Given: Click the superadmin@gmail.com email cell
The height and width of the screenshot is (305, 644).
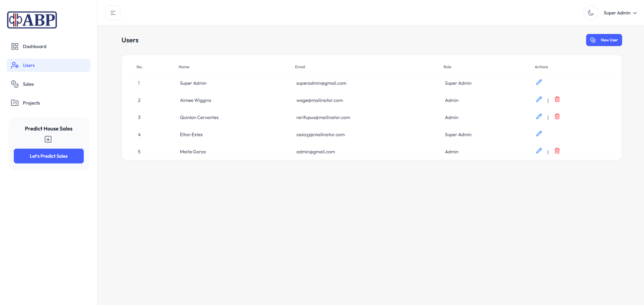Looking at the screenshot, I should click(x=321, y=83).
